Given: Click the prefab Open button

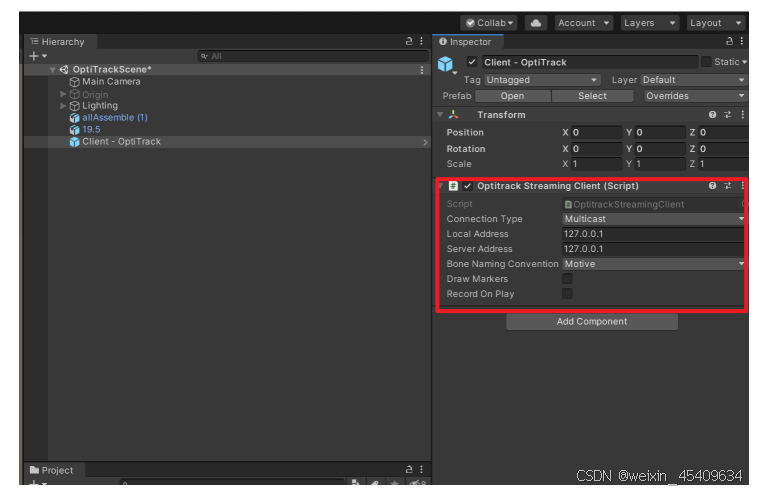Looking at the screenshot, I should point(512,96).
